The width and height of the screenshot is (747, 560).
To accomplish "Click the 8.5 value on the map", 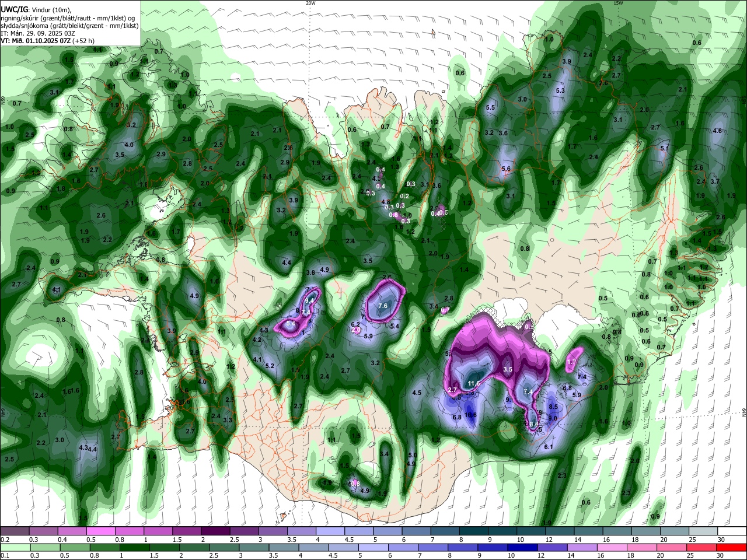I will (554, 407).
